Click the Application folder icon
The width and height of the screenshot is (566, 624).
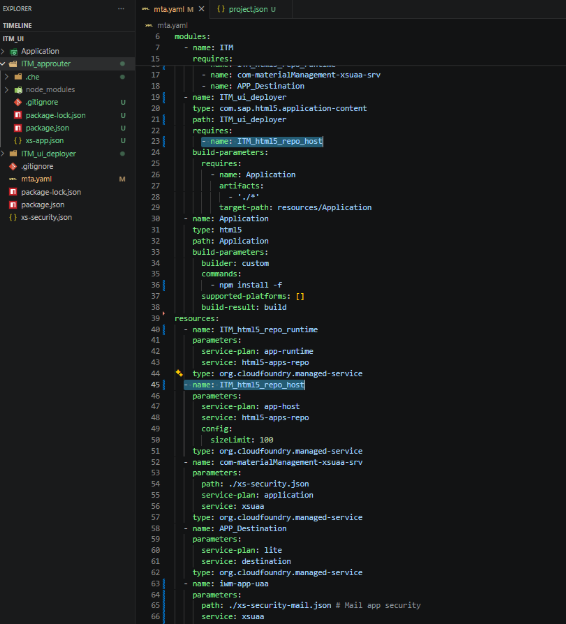tap(14, 51)
